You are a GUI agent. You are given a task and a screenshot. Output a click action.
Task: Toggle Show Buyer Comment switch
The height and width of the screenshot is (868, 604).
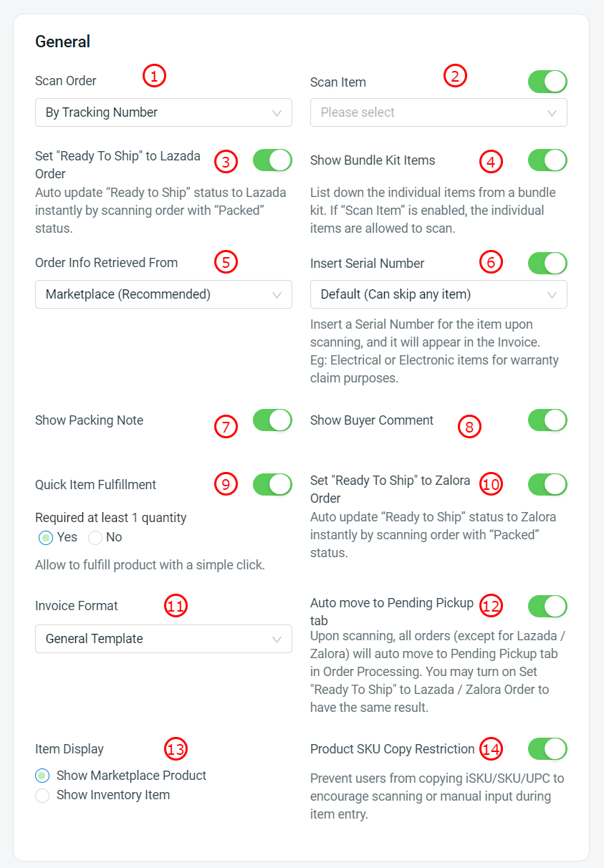[547, 420]
